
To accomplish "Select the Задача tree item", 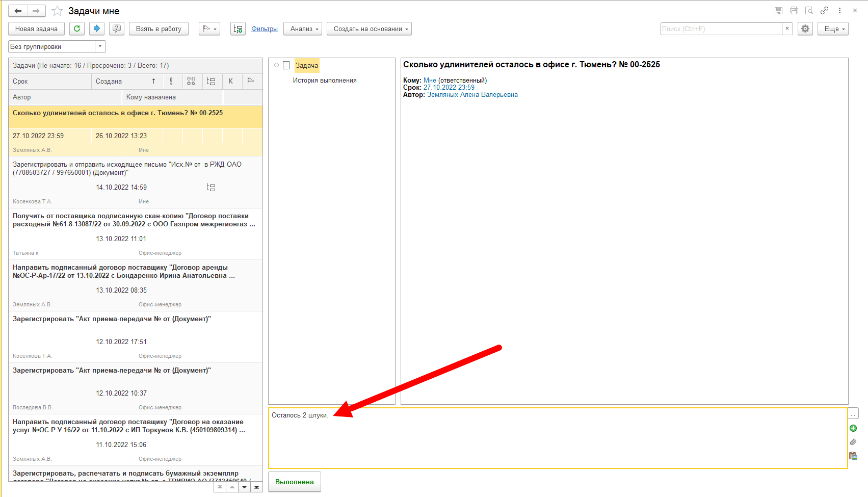I will 307,65.
